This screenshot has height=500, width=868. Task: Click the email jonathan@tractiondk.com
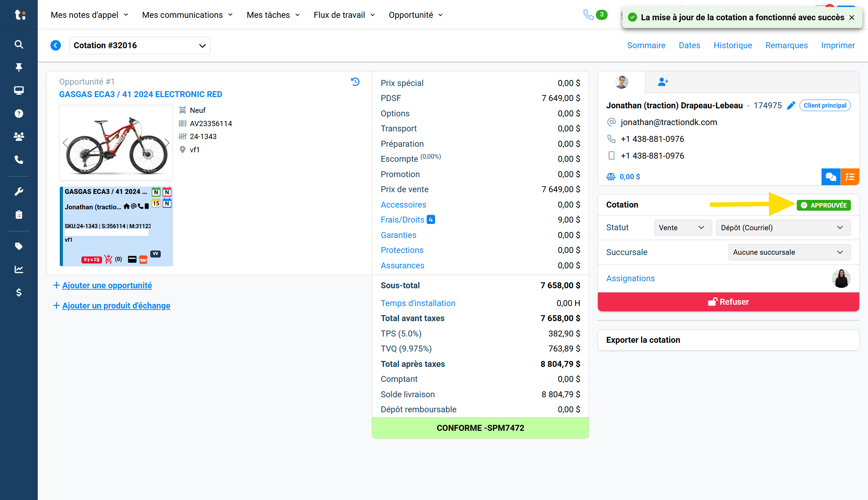tap(669, 122)
